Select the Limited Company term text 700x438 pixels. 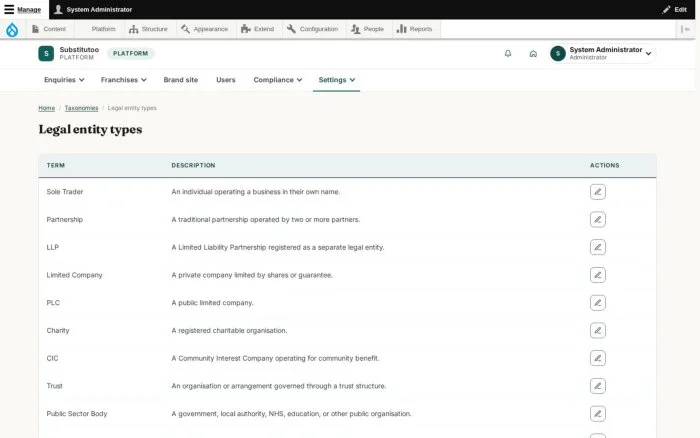(74, 275)
